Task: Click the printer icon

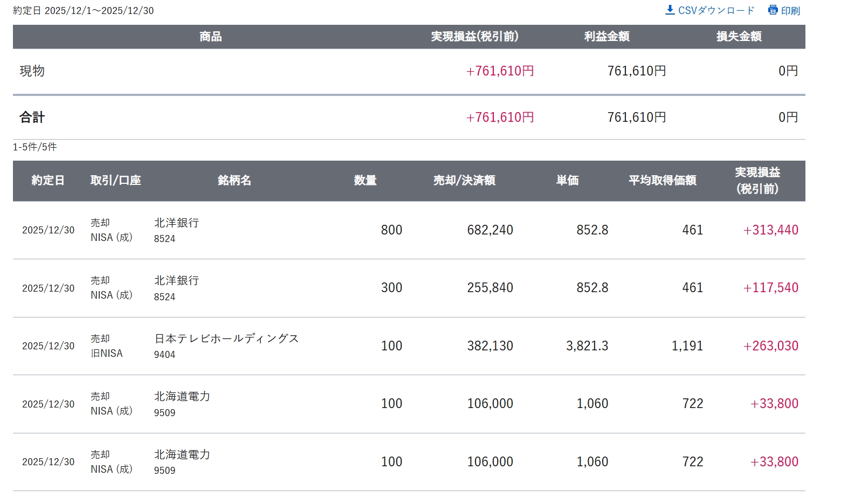Action: tap(773, 10)
